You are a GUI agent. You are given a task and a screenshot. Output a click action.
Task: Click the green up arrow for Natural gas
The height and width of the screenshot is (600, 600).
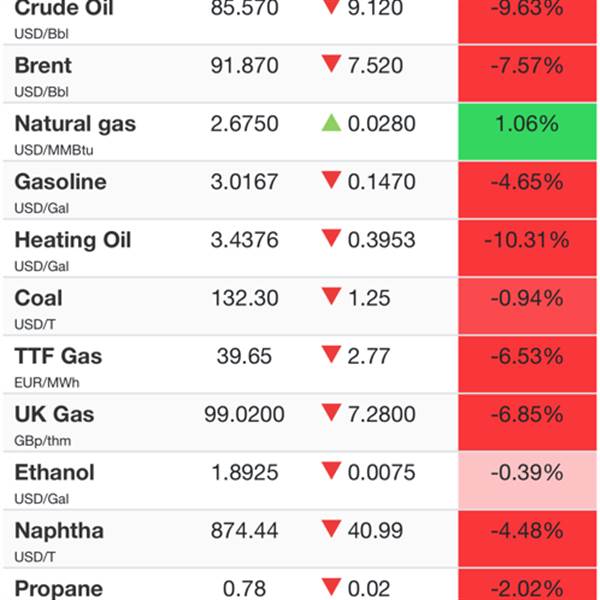[331, 122]
